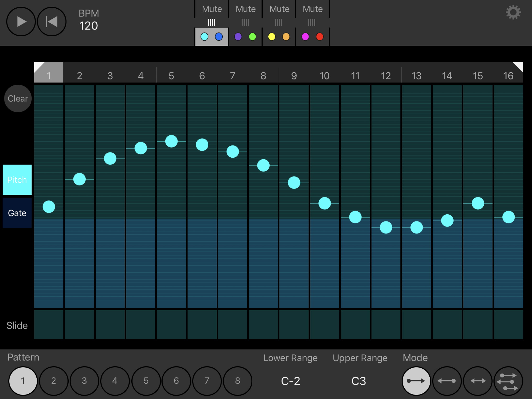The image size is (532, 399).
Task: Select the magenta sequencer track dot
Action: [x=305, y=37]
